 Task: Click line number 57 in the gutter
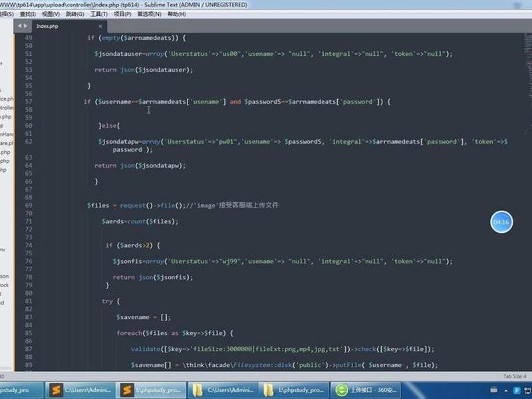coord(29,102)
